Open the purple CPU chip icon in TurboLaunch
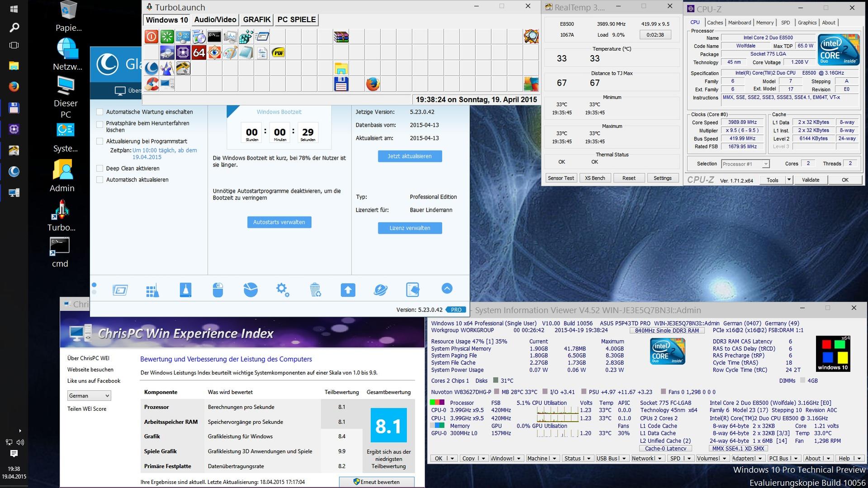The width and height of the screenshot is (868, 488). (183, 52)
